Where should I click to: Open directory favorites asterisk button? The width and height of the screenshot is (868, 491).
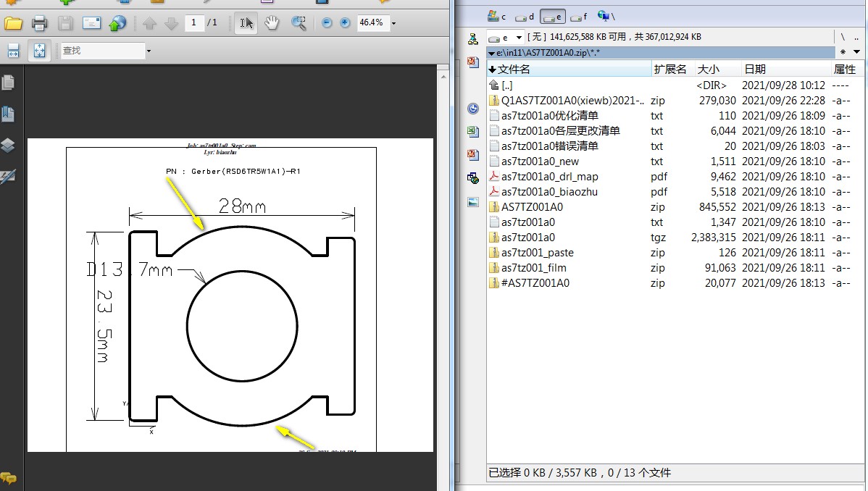843,52
